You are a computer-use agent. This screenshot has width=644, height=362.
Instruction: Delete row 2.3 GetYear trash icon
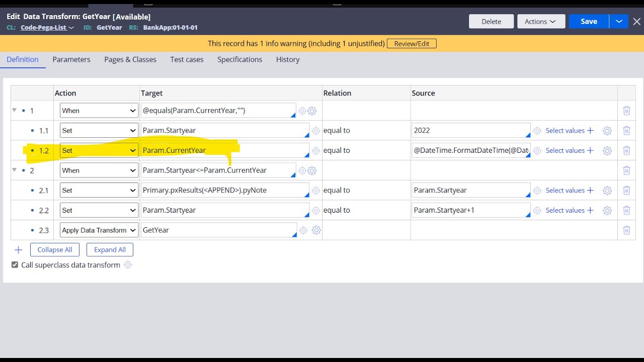pyautogui.click(x=626, y=230)
